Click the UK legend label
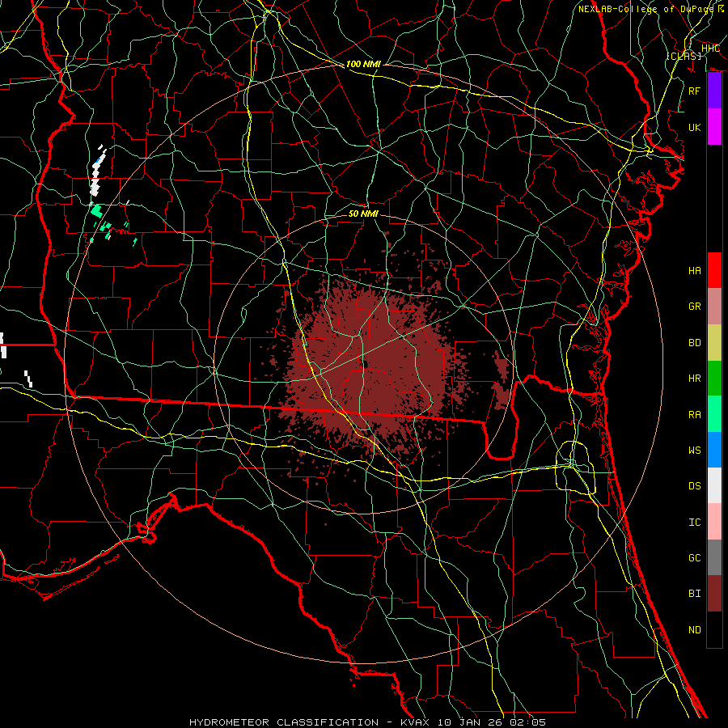 pos(695,127)
